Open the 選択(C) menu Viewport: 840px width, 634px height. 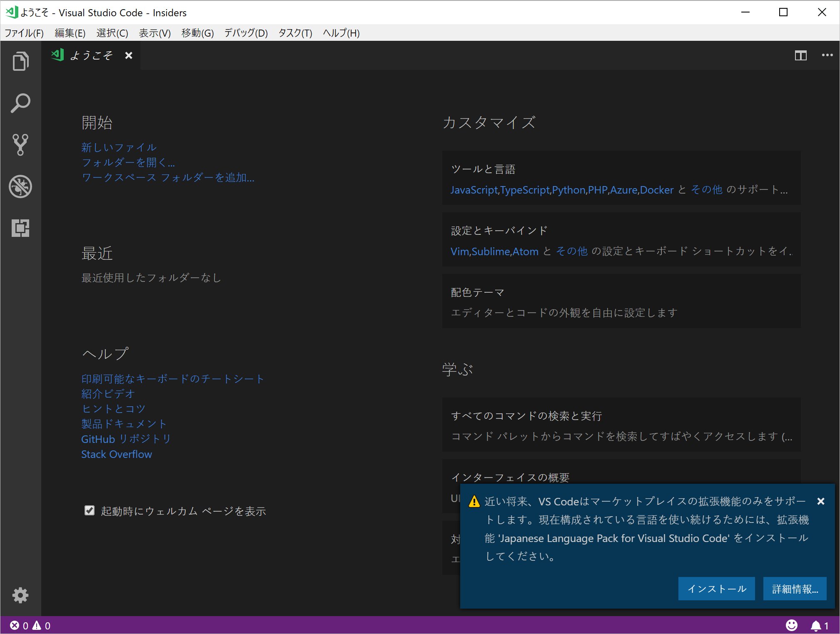pyautogui.click(x=112, y=33)
